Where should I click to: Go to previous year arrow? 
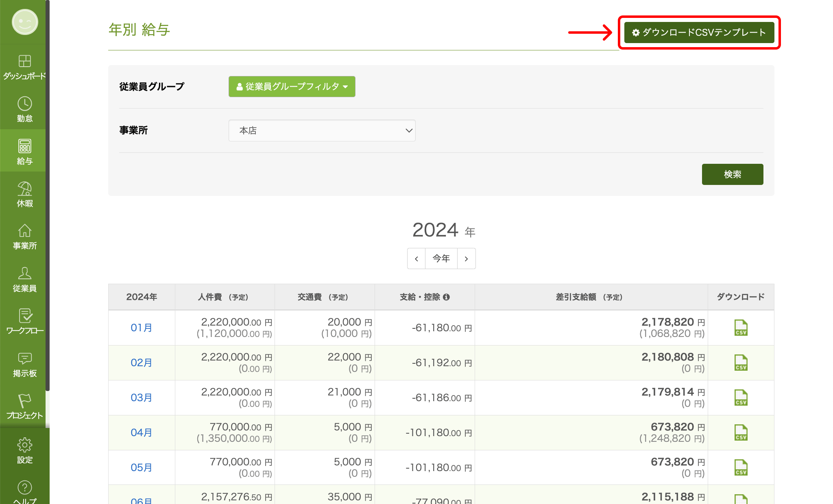416,259
